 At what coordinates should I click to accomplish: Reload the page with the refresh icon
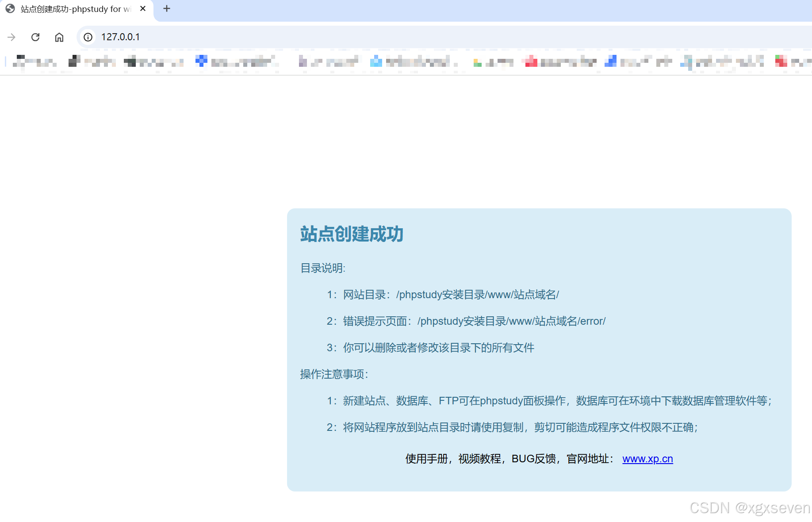[35, 37]
